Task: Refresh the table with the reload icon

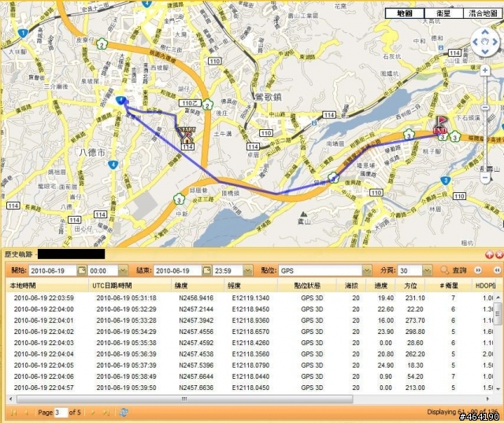Action: click(124, 412)
